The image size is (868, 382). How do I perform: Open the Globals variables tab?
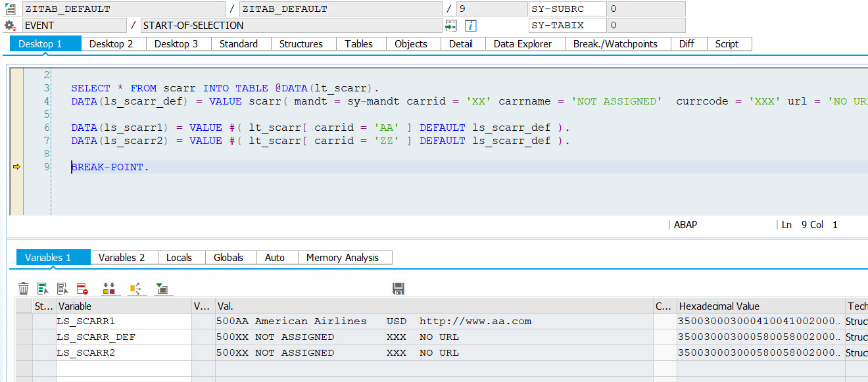tap(230, 257)
